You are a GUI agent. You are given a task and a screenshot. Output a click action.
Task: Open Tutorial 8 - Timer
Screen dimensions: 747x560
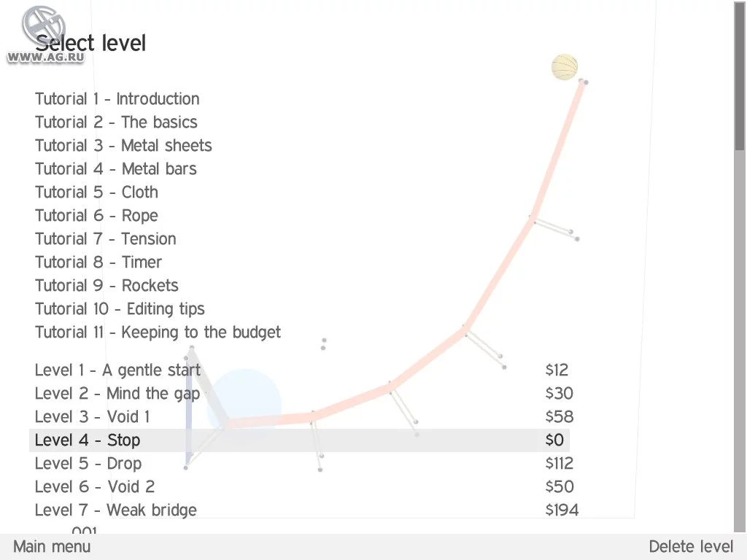(x=98, y=262)
